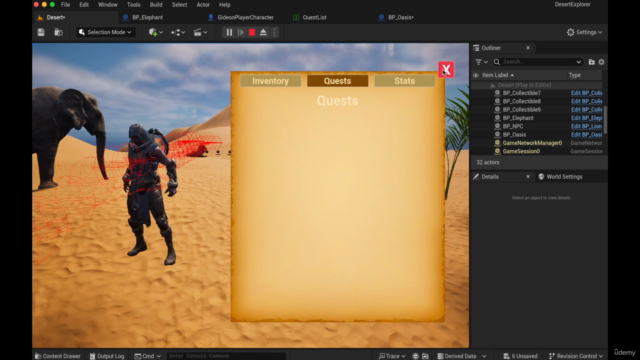Open Edit link for BP_Collectible7
The height and width of the screenshot is (360, 640).
587,93
